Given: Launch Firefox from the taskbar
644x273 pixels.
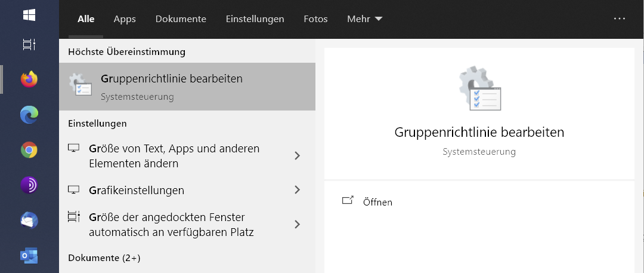Looking at the screenshot, I should click(x=29, y=79).
